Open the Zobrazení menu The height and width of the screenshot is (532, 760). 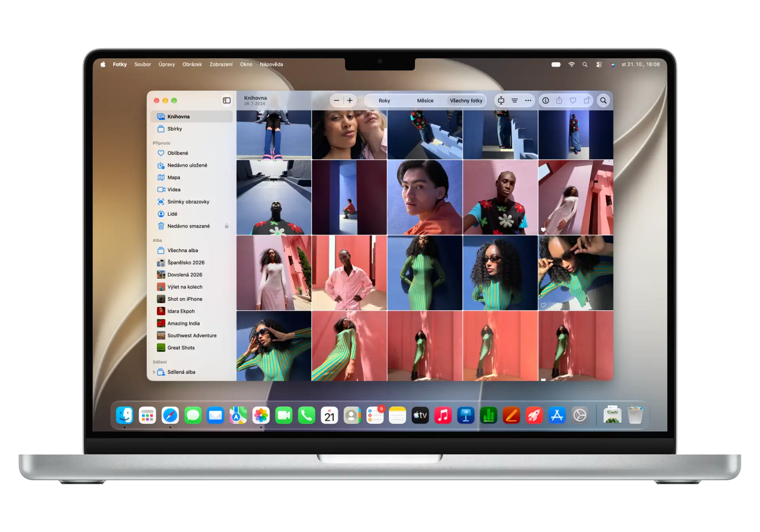[x=221, y=64]
